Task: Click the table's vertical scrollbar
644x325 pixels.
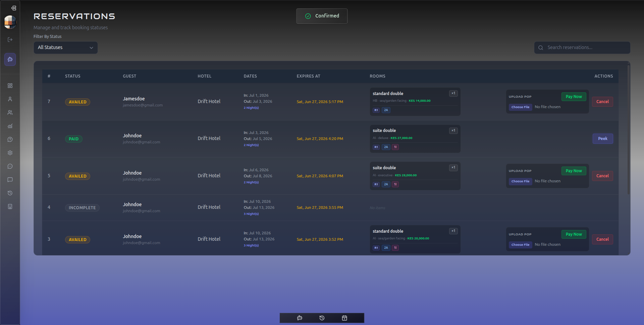Action: click(x=629, y=129)
